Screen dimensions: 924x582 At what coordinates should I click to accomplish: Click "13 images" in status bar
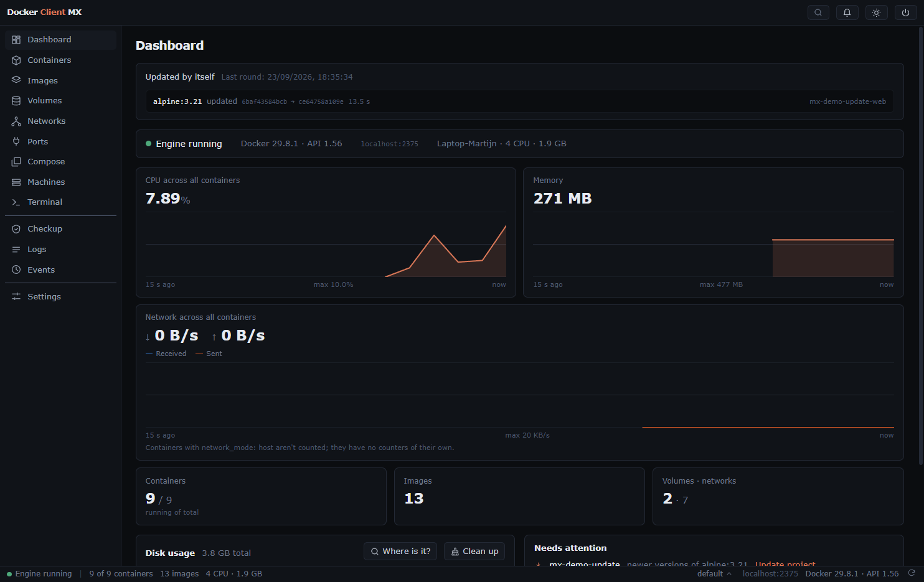click(x=179, y=573)
